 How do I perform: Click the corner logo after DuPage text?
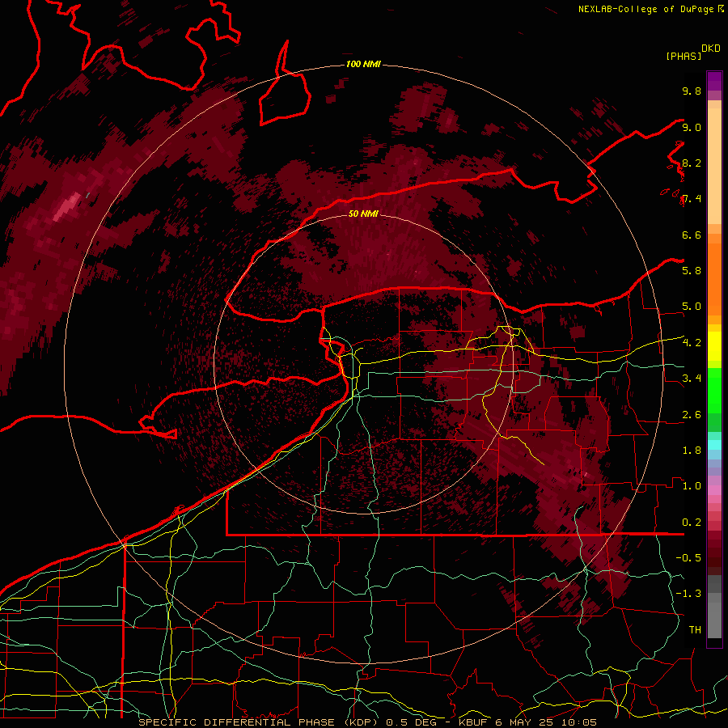(x=721, y=9)
